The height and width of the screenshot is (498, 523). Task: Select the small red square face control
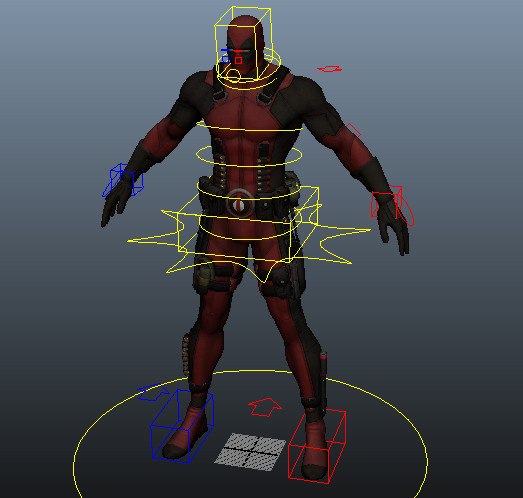click(238, 60)
